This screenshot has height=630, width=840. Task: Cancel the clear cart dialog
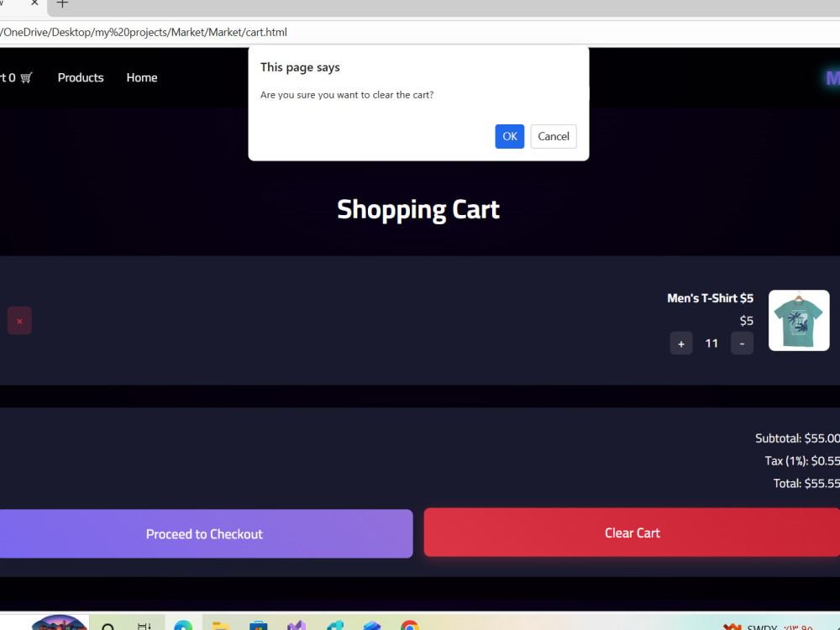coord(554,136)
